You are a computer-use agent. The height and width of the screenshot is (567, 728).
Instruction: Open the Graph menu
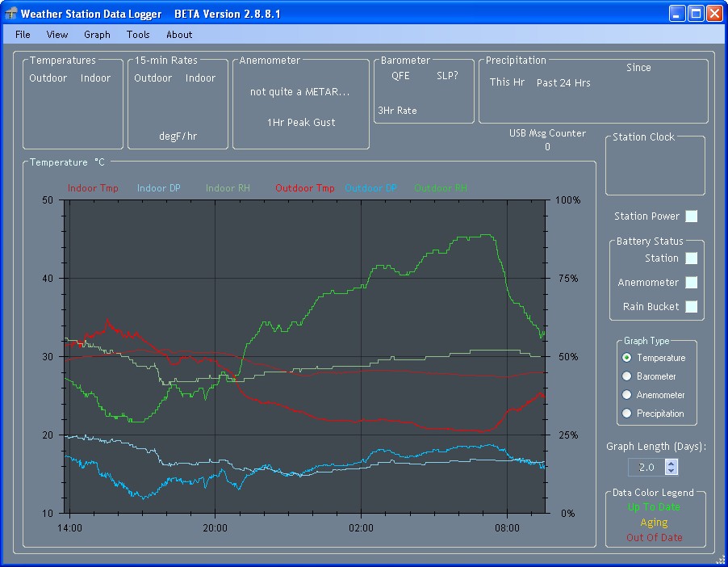[x=97, y=35]
